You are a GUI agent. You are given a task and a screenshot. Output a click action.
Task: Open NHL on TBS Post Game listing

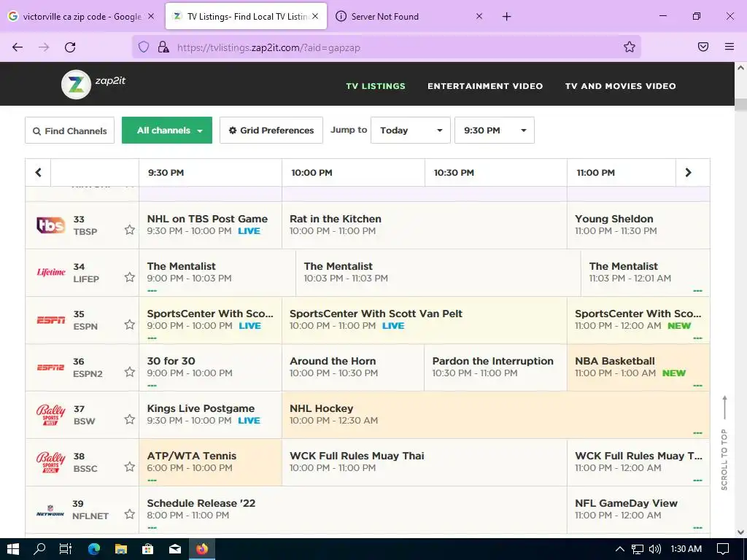[210, 225]
